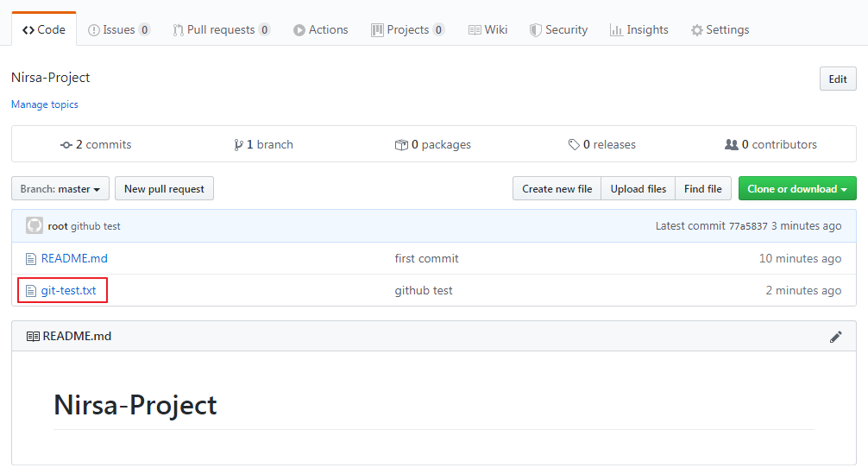
Task: Open the git-test.txt file
Action: (x=69, y=291)
